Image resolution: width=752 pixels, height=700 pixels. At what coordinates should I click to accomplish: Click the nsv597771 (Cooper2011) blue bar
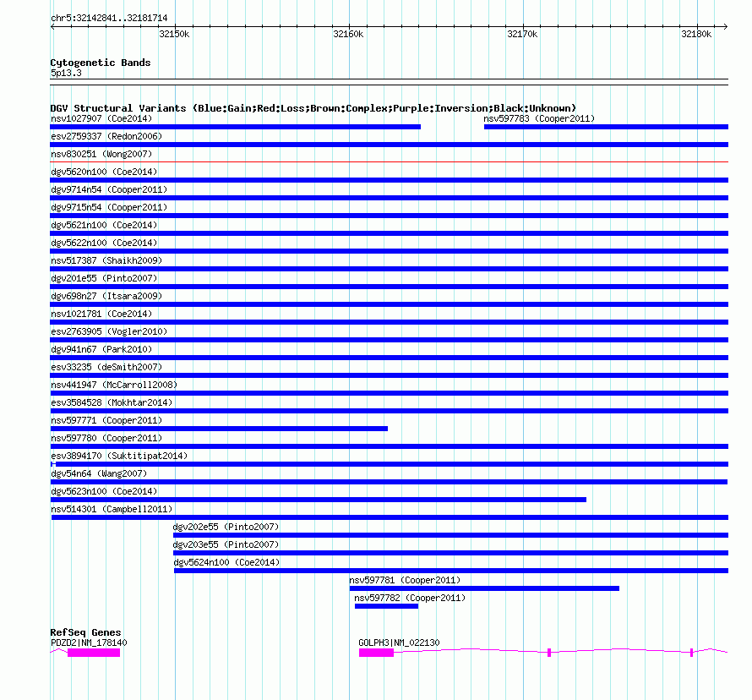pyautogui.click(x=219, y=429)
